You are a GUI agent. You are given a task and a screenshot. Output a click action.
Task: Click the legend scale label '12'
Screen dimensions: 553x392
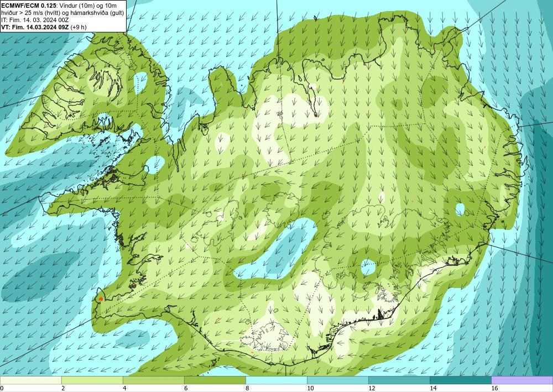point(372,388)
